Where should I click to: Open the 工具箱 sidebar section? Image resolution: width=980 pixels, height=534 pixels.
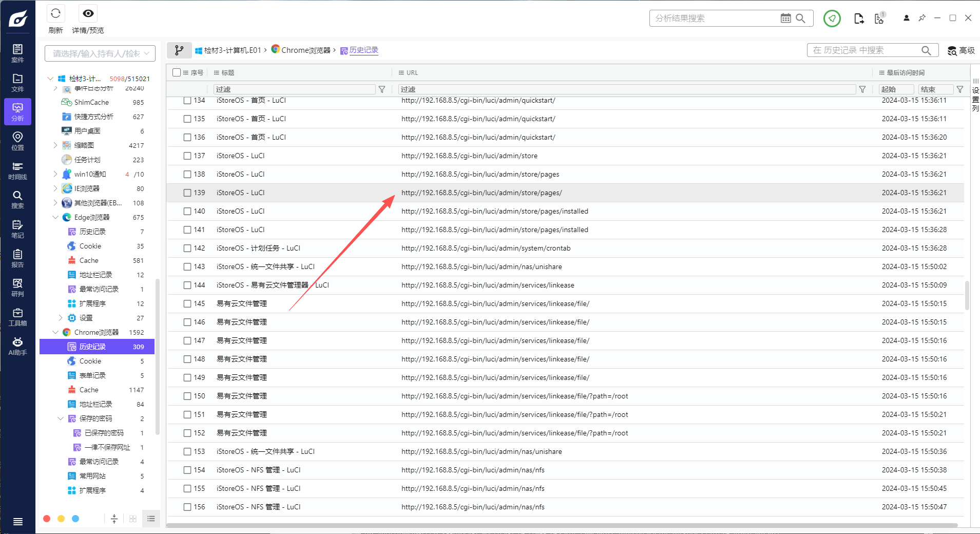tap(17, 316)
